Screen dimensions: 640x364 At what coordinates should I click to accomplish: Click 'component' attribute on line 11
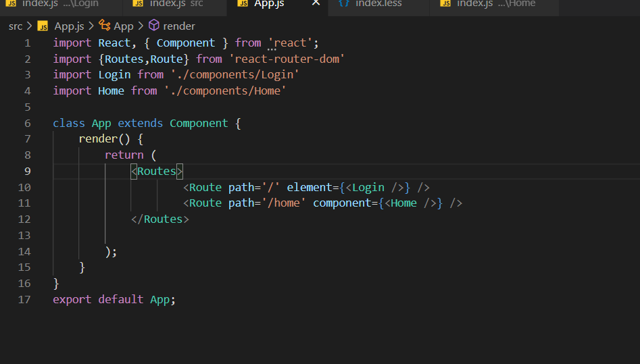pos(342,203)
